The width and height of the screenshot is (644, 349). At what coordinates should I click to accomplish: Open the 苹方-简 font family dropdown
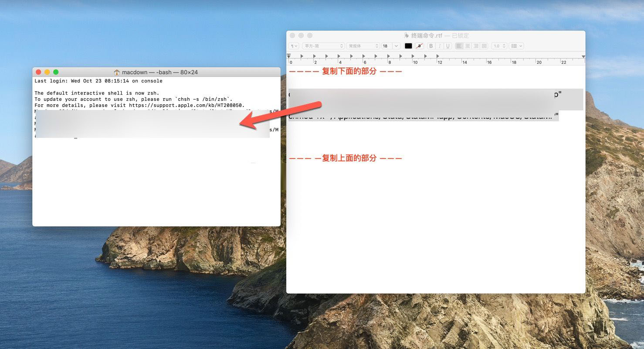(323, 46)
